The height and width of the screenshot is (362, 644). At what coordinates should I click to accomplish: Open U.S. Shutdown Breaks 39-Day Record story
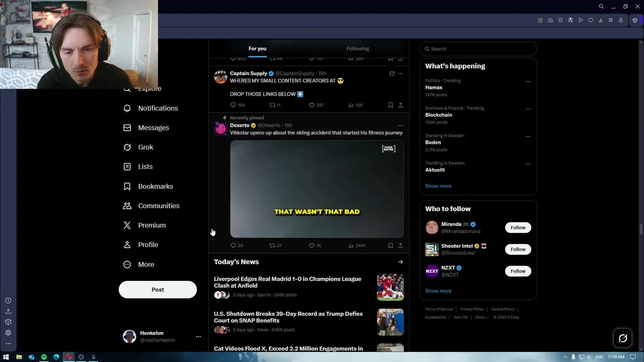tap(308, 322)
